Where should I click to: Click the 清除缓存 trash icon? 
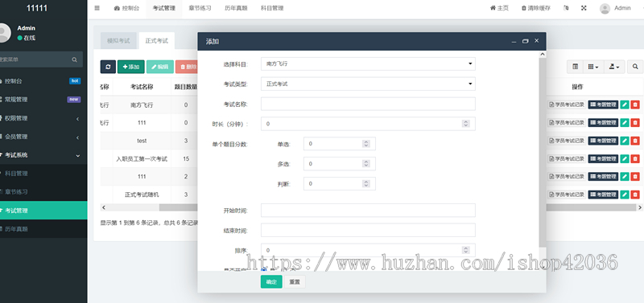click(x=535, y=8)
